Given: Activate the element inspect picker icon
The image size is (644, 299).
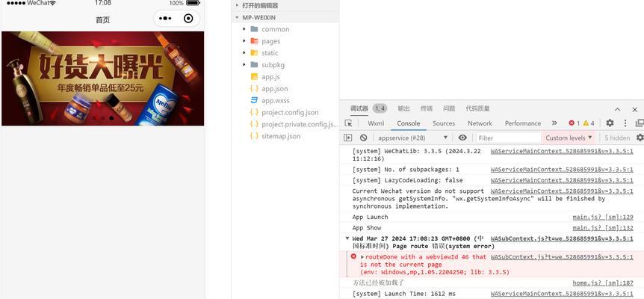Looking at the screenshot, I should (x=348, y=123).
